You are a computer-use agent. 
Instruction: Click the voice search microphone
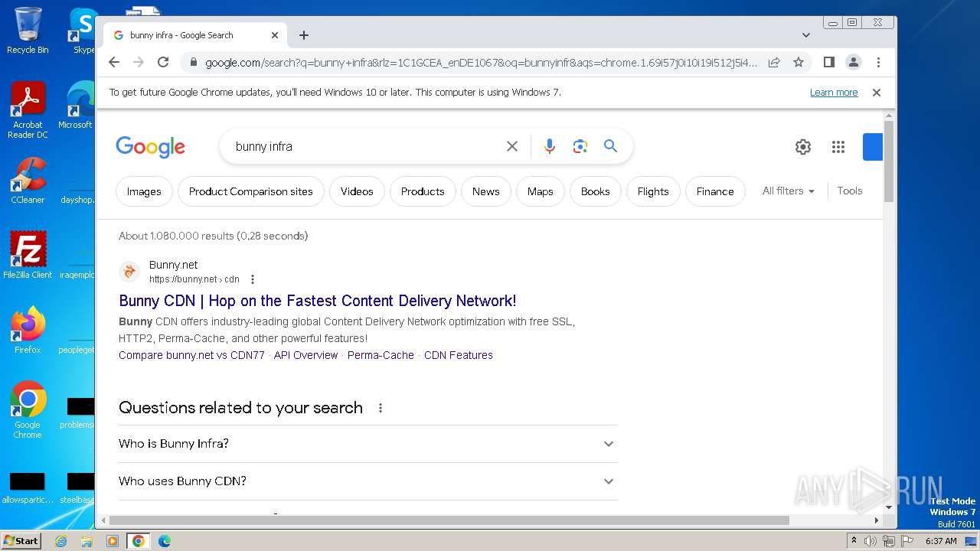coord(550,146)
